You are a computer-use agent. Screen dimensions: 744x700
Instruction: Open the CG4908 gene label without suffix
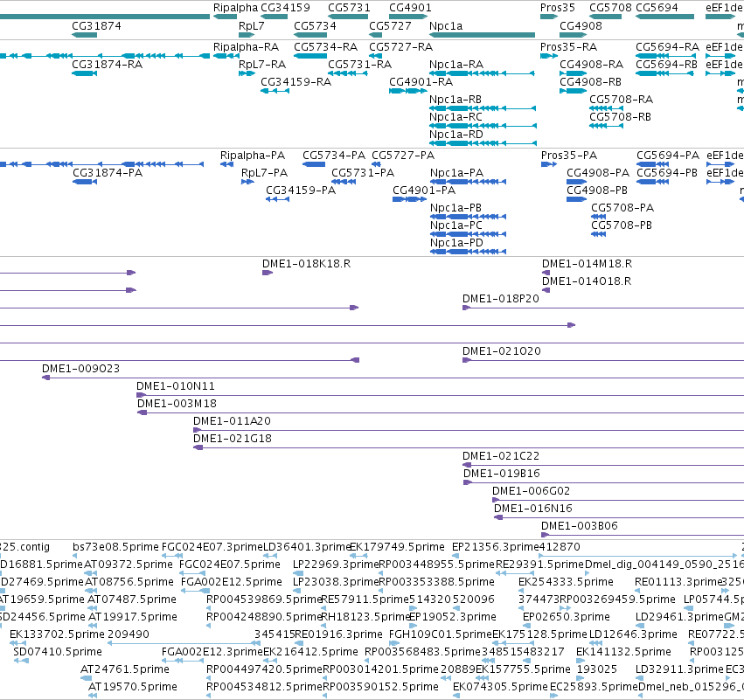click(581, 25)
